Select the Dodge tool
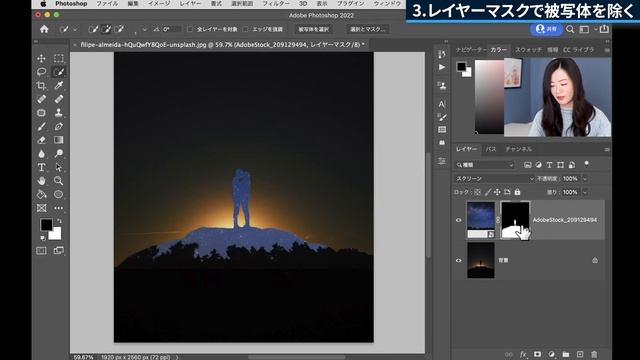The image size is (640, 360). pyautogui.click(x=59, y=153)
